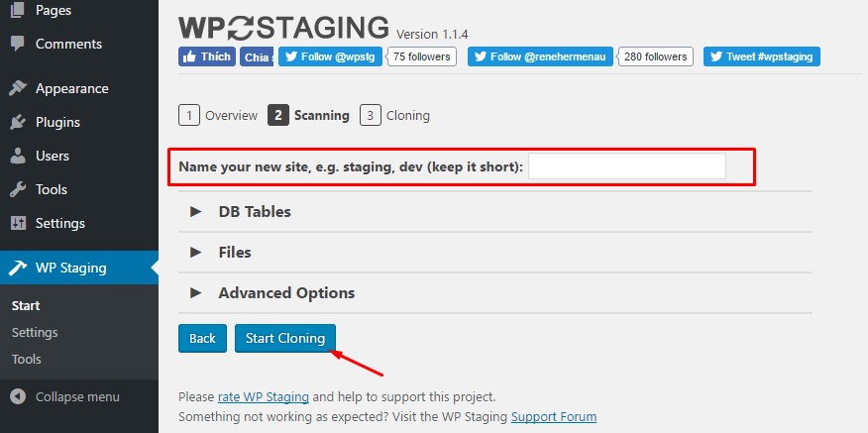Click the Settings sliders icon
The width and height of the screenshot is (868, 433).
[18, 224]
